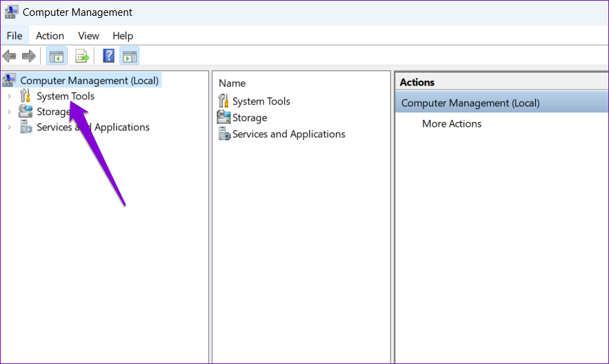
Task: Click the System Tools wrench icon in tree
Action: coord(26,95)
